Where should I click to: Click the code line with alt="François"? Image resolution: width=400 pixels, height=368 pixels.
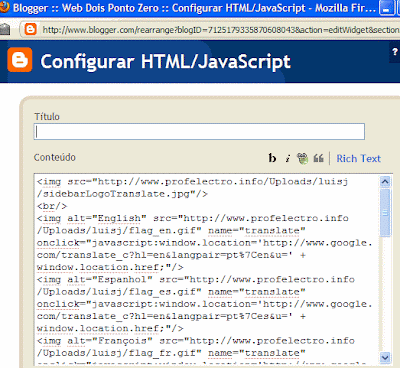pos(196,341)
